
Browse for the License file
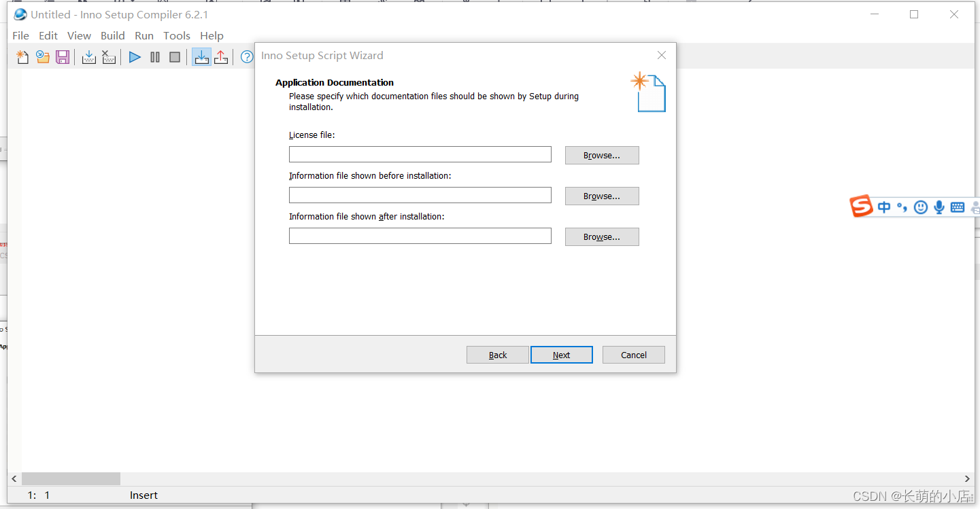click(x=602, y=155)
